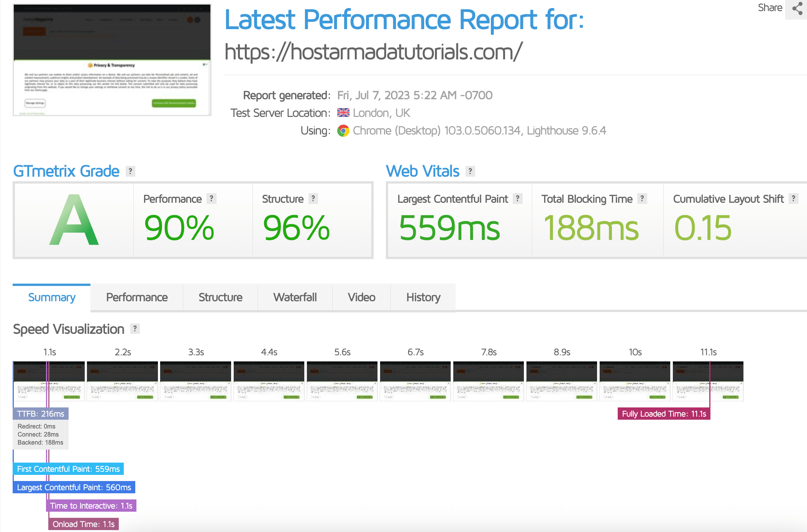Open the Waterfall tab
The width and height of the screenshot is (807, 532).
tap(295, 297)
